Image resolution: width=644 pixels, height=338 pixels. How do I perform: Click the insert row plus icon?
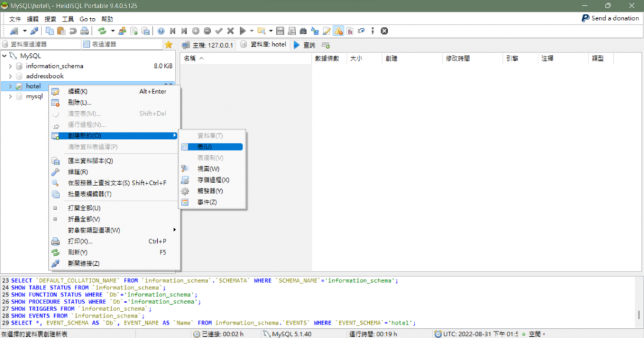pos(196,31)
